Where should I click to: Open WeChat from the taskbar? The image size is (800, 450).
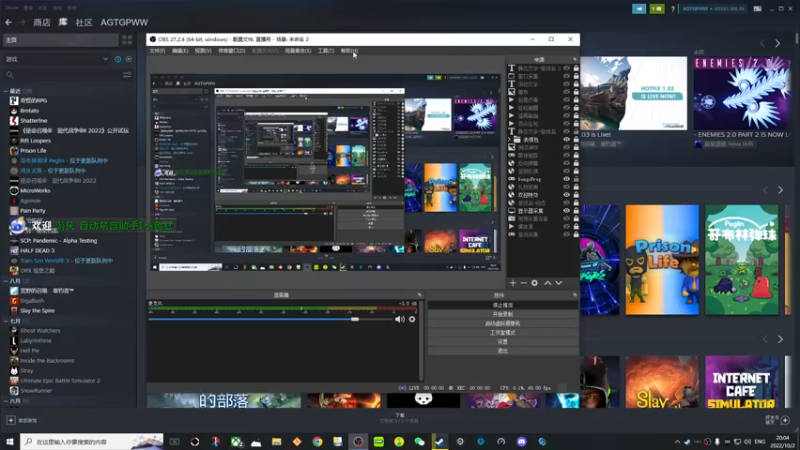tap(419, 441)
